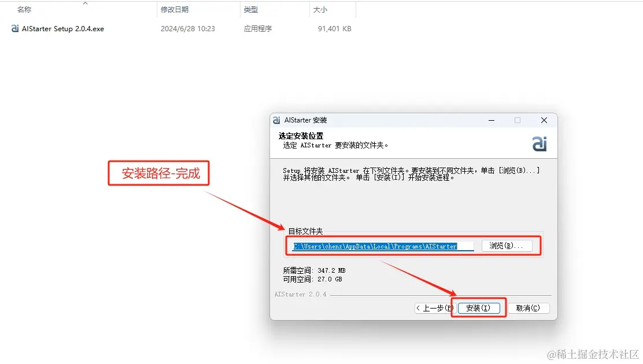Click the ai icon next to AIStarter Setup 2.0.4.exe
This screenshot has width=643, height=364.
click(14, 28)
